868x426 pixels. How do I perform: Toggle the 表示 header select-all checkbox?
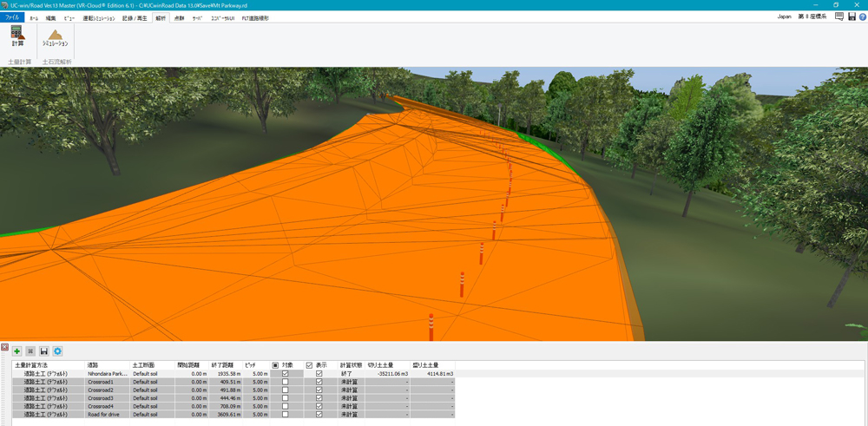point(309,365)
